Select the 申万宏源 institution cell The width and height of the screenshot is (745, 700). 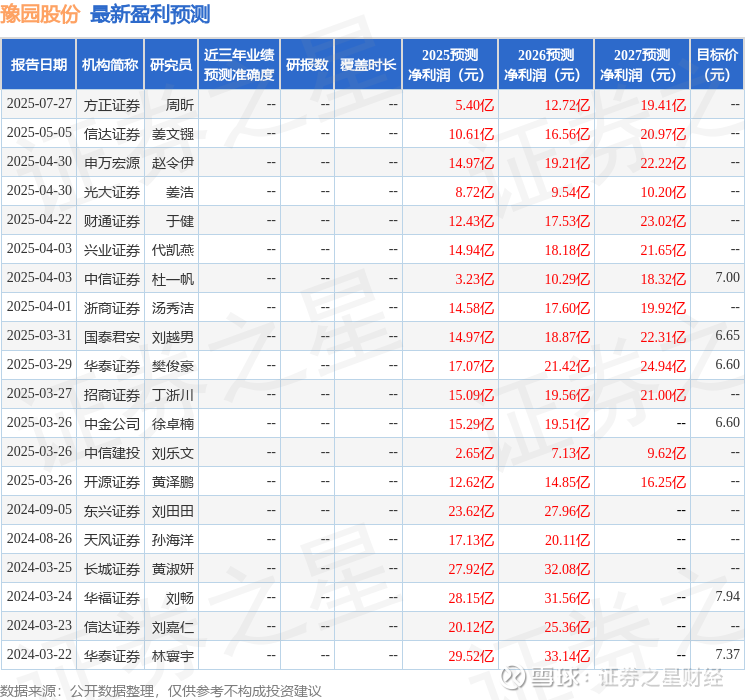112,163
